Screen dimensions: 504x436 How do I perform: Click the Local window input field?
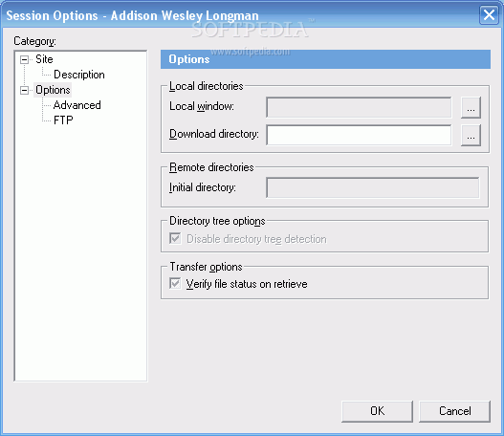tap(359, 107)
